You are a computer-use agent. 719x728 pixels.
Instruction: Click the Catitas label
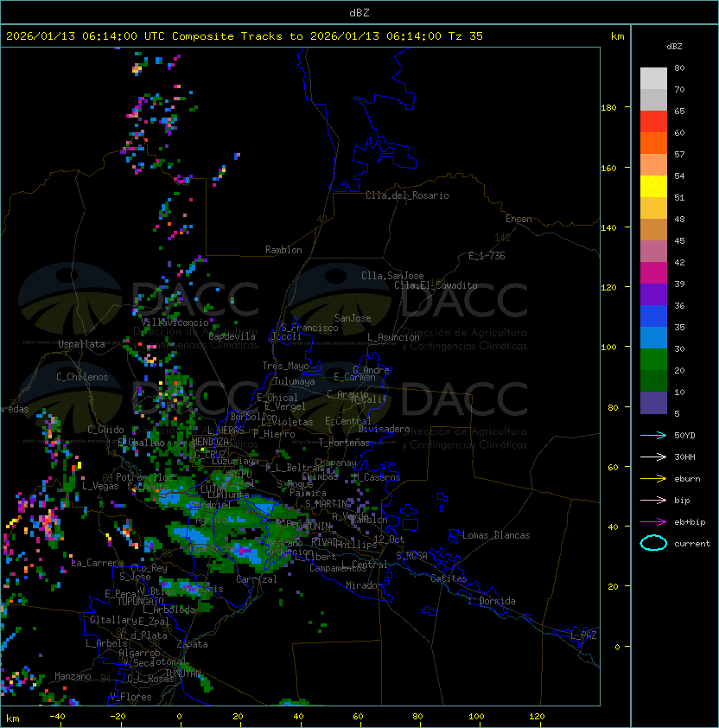click(449, 578)
